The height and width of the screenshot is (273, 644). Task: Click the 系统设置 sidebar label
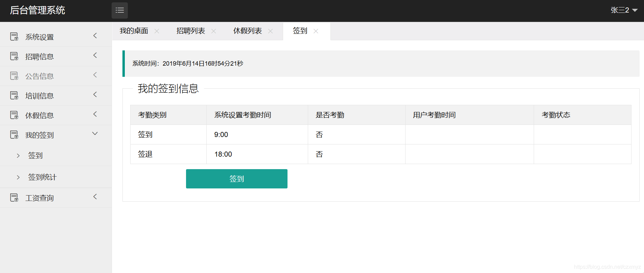pos(40,37)
